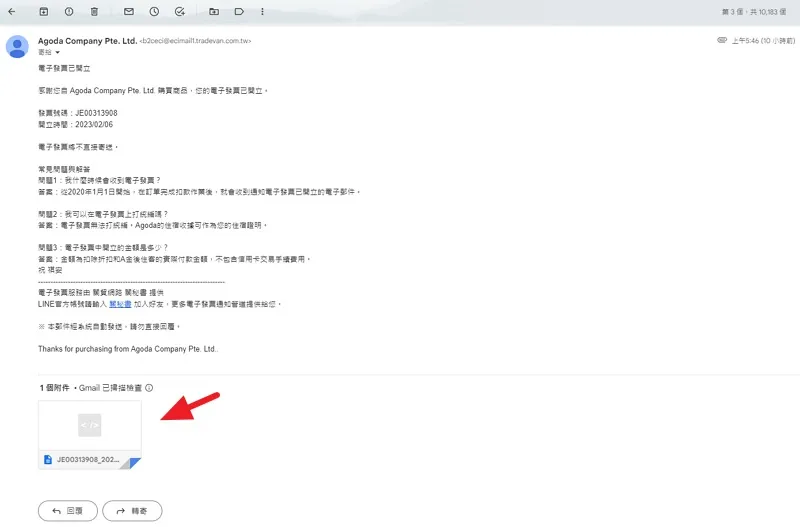Archive this email
Screen dimensions: 800x527
tap(44, 11)
